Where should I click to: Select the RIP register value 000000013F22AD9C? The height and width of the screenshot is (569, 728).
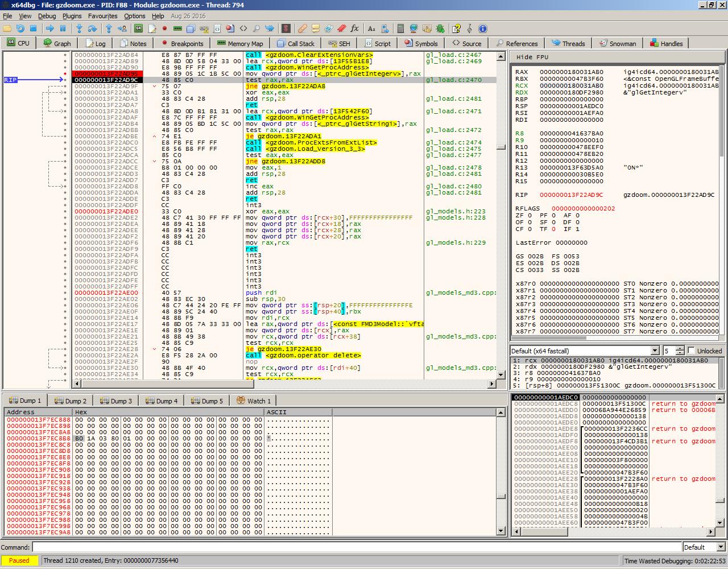(572, 195)
